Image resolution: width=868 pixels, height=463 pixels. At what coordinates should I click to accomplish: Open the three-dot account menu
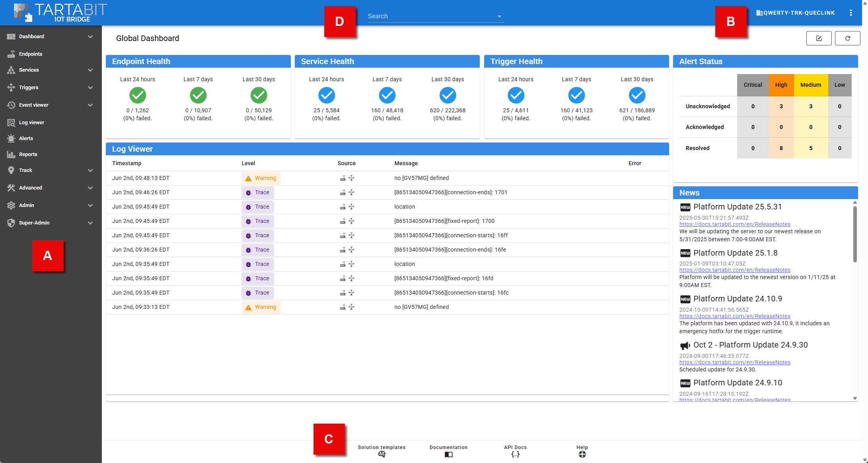(851, 13)
